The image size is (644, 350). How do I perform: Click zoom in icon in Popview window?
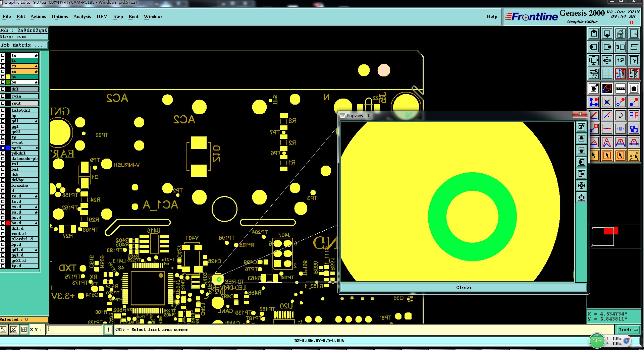[x=581, y=186]
